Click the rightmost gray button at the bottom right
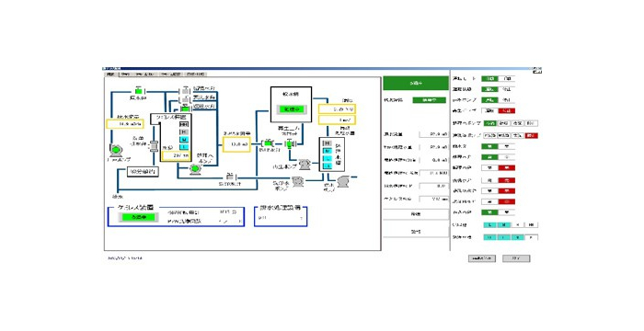The height and width of the screenshot is (331, 644). (516, 258)
